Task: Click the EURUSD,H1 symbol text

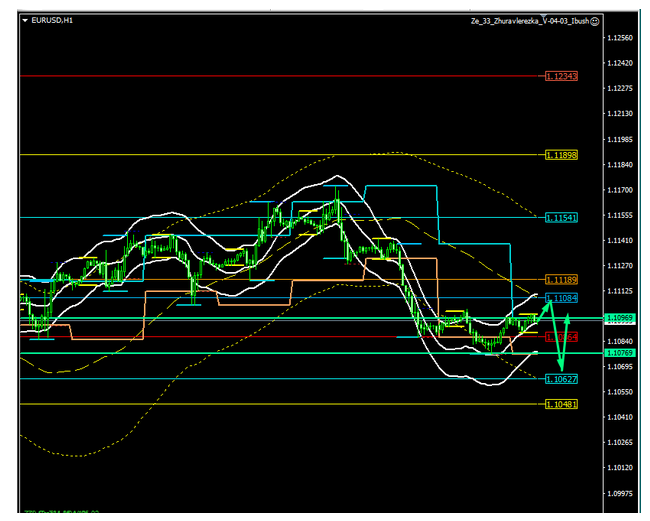Action: (x=52, y=20)
